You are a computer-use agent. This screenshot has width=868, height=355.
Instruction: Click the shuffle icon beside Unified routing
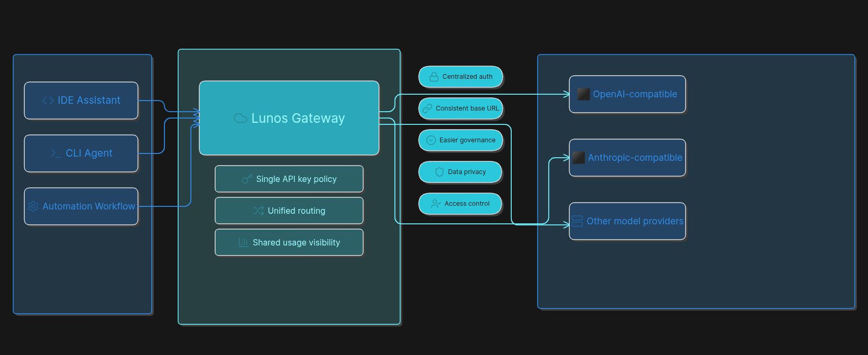click(258, 211)
